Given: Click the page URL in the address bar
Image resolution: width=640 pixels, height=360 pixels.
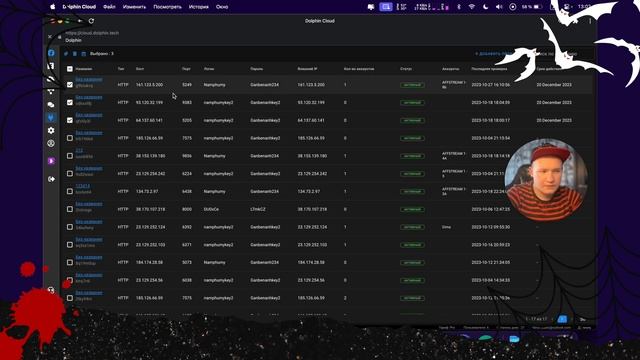Looking at the screenshot, I should point(92,33).
